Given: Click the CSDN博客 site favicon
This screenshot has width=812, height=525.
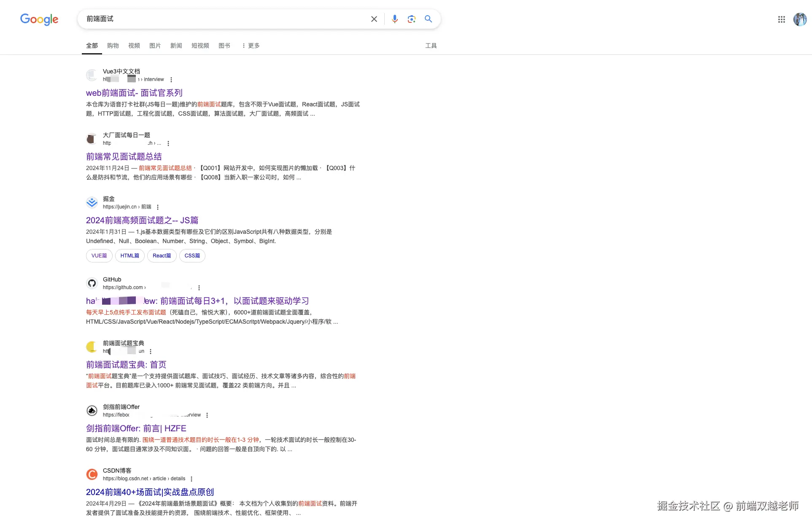Looking at the screenshot, I should coord(92,474).
